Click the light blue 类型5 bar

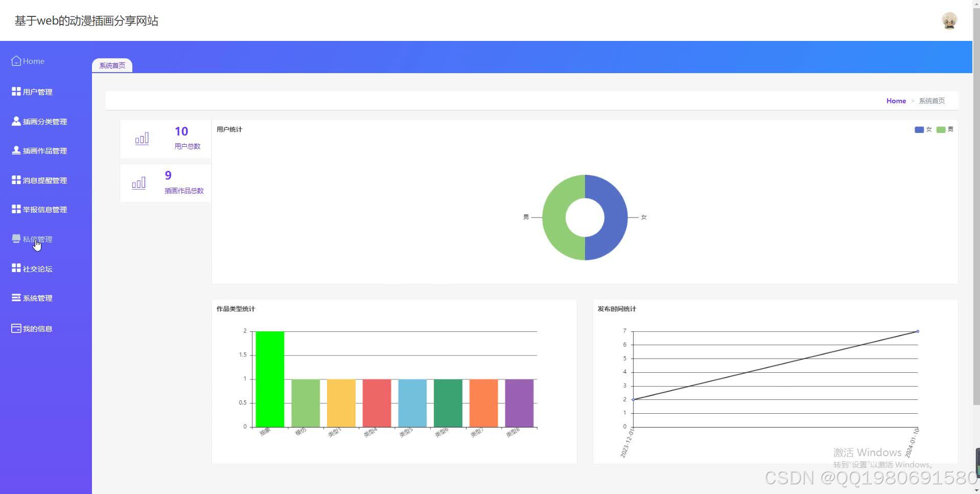[412, 403]
